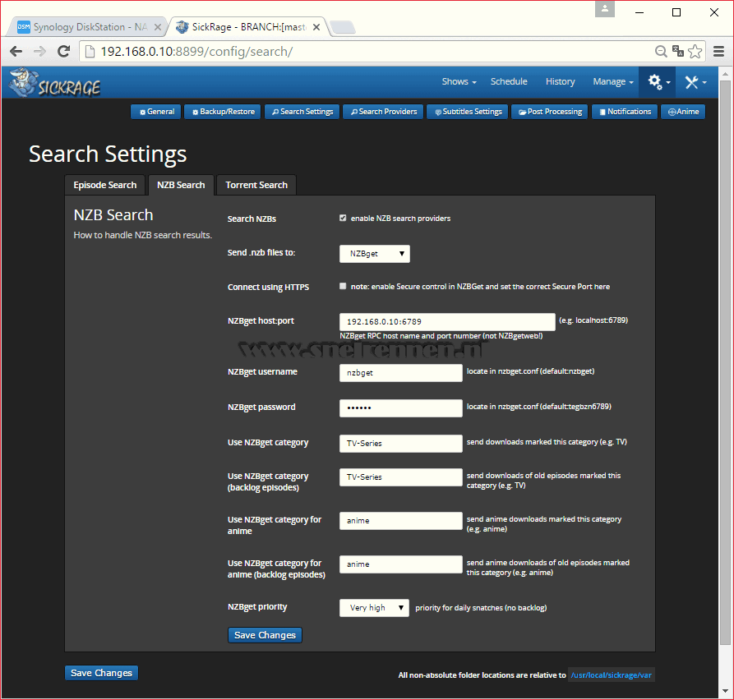Open the History page
Viewport: 734px width, 700px height.
pos(560,82)
